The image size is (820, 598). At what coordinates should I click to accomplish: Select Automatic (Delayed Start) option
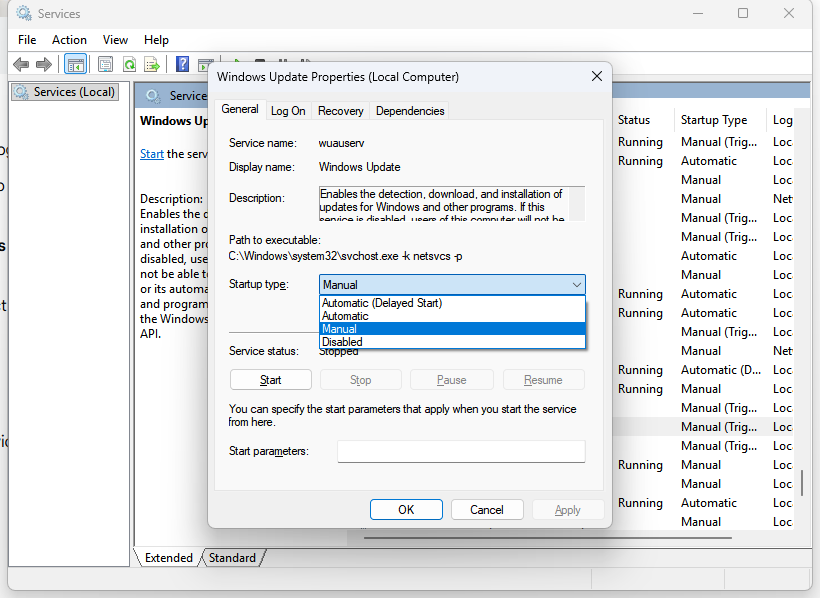pyautogui.click(x=382, y=303)
